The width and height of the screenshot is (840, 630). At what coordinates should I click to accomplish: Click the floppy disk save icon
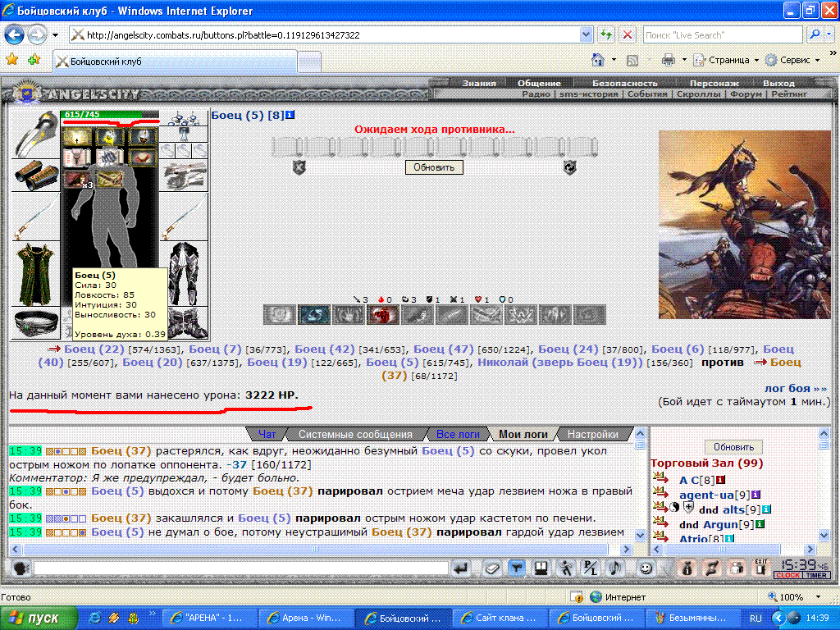click(541, 568)
